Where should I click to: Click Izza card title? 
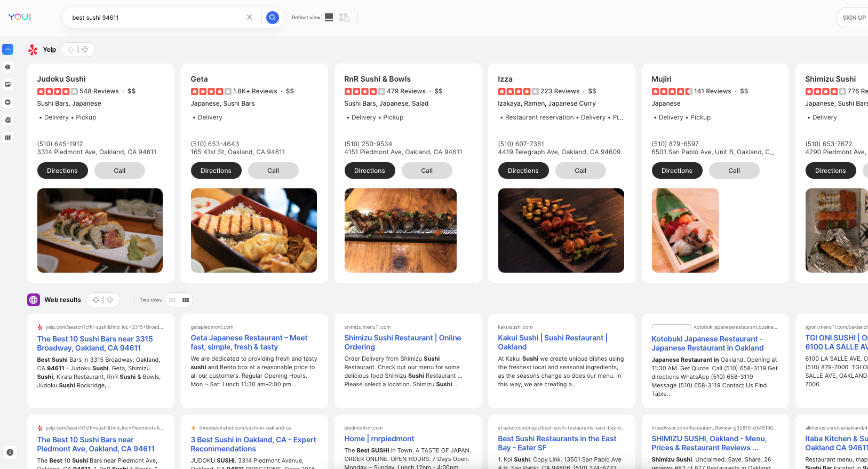point(505,79)
